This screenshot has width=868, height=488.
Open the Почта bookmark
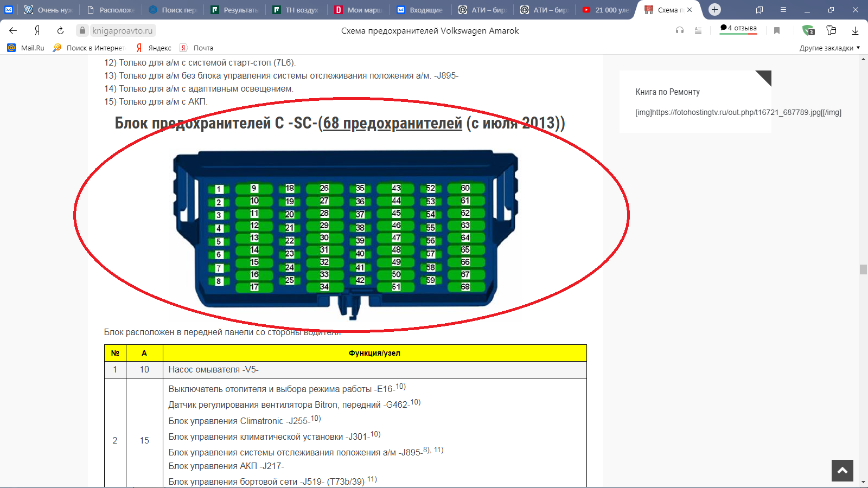tap(197, 48)
